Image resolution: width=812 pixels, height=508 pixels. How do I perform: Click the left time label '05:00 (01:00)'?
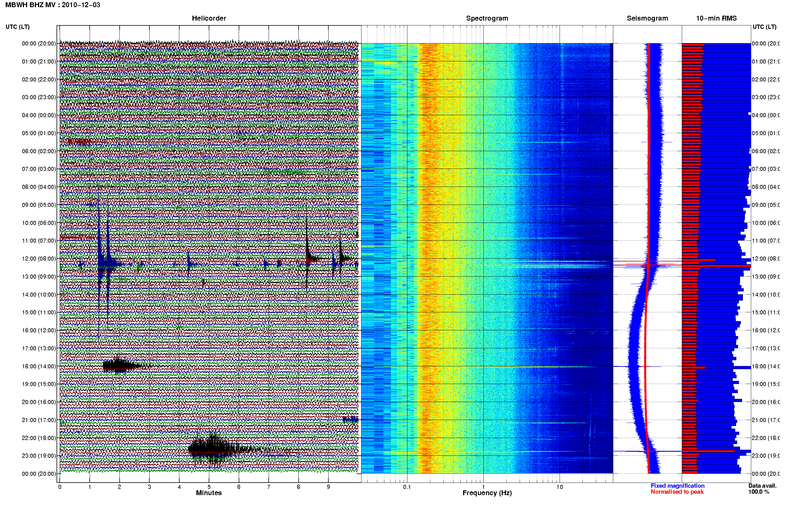point(39,133)
